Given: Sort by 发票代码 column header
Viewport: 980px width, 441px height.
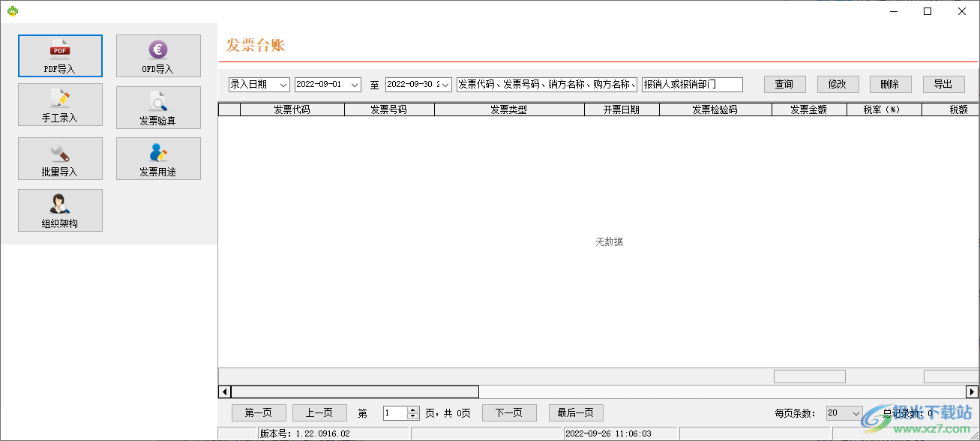Looking at the screenshot, I should (292, 109).
